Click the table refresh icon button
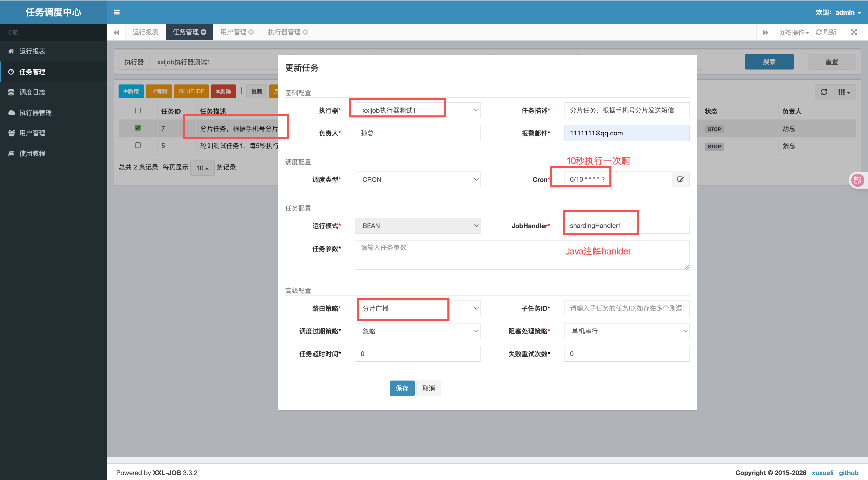 (x=824, y=92)
